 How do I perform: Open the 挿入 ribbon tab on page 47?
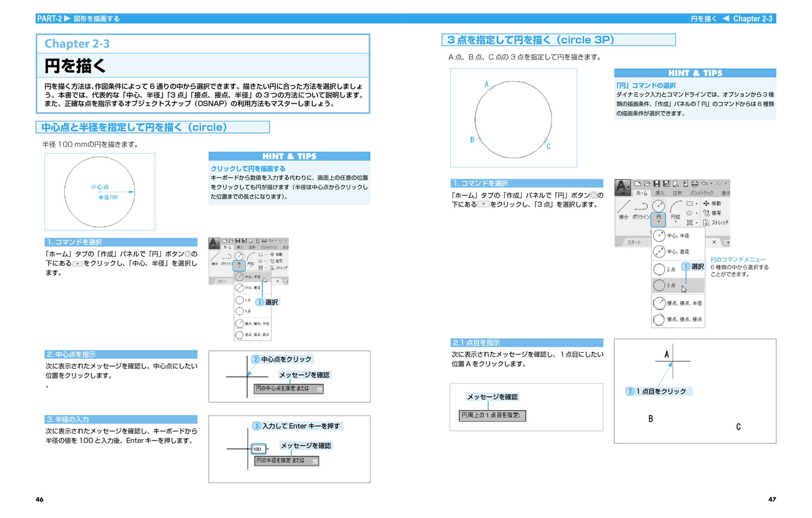(660, 193)
